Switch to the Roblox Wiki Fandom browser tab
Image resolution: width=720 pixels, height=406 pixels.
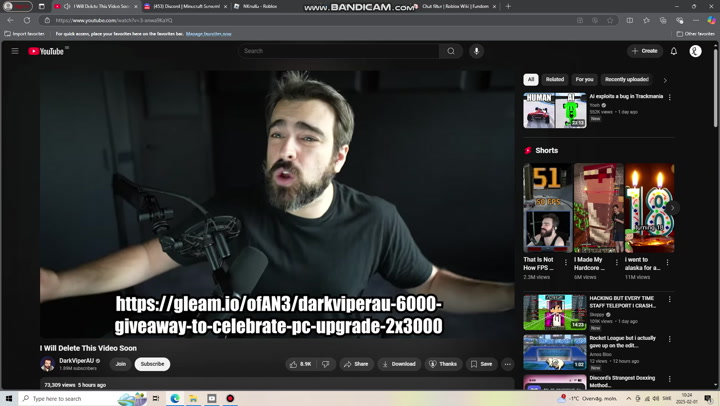click(455, 6)
